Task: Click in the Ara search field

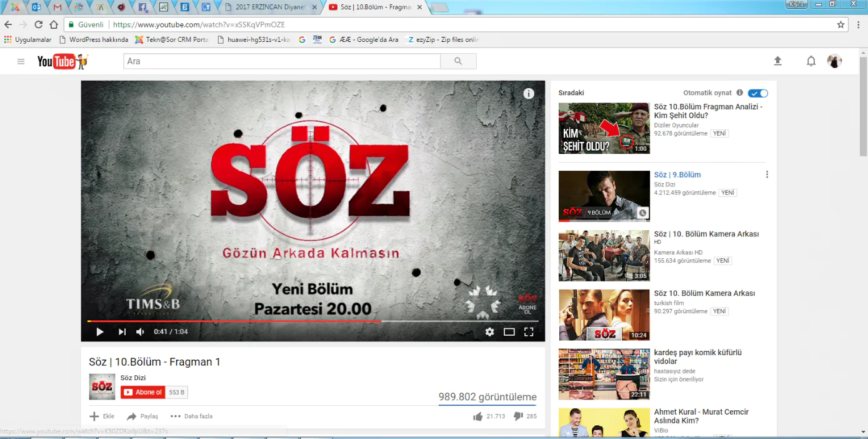Action: click(x=282, y=61)
